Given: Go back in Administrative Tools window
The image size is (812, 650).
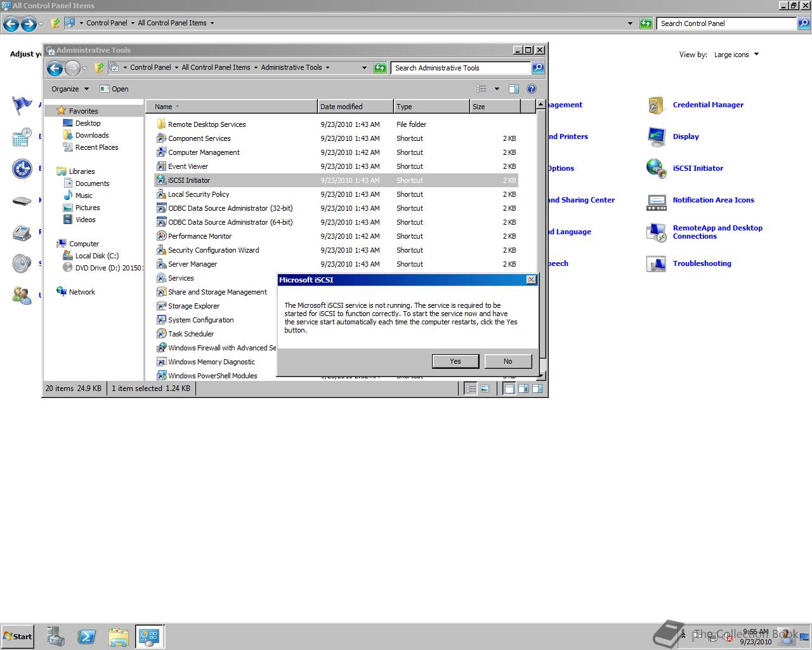Looking at the screenshot, I should point(55,68).
